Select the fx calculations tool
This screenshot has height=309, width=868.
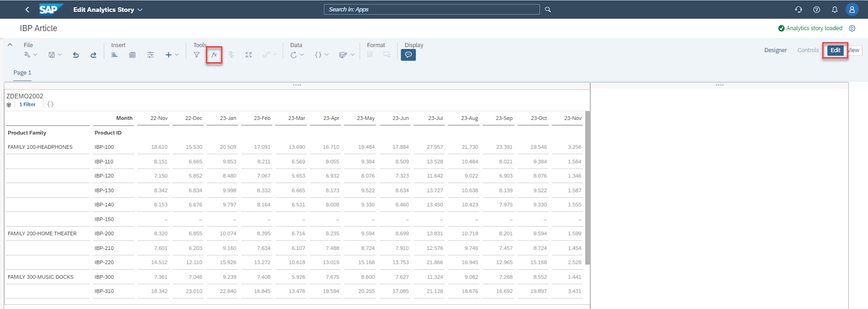214,55
